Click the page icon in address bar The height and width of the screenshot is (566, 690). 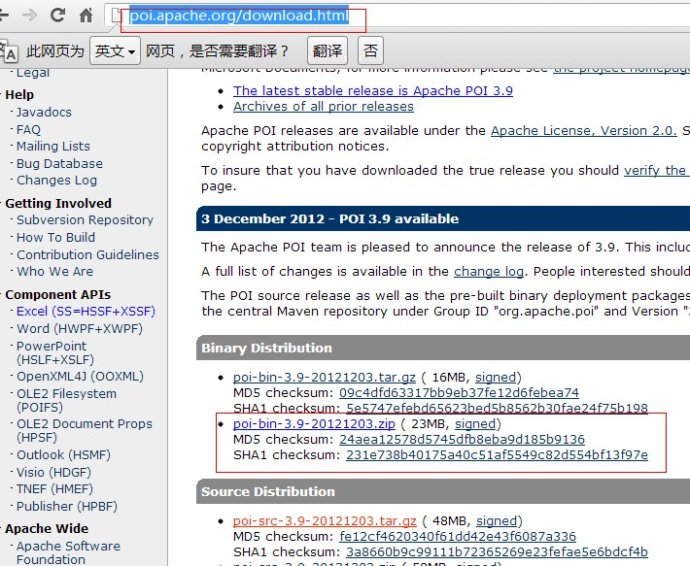(116, 16)
